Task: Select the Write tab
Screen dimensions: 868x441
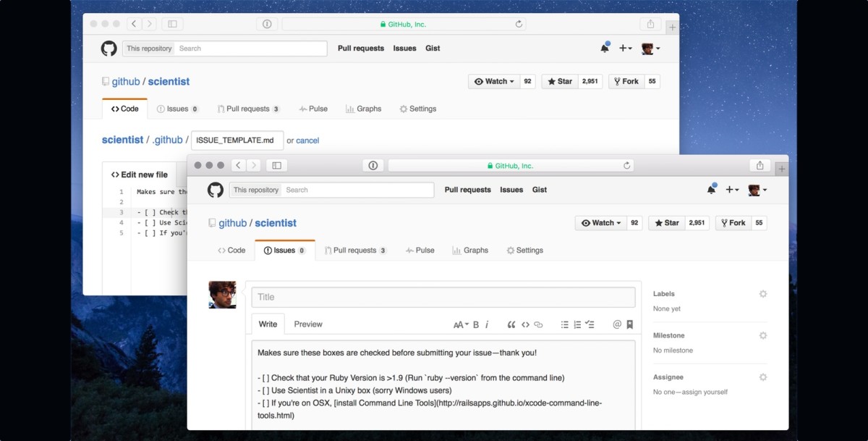Action: pyautogui.click(x=268, y=324)
